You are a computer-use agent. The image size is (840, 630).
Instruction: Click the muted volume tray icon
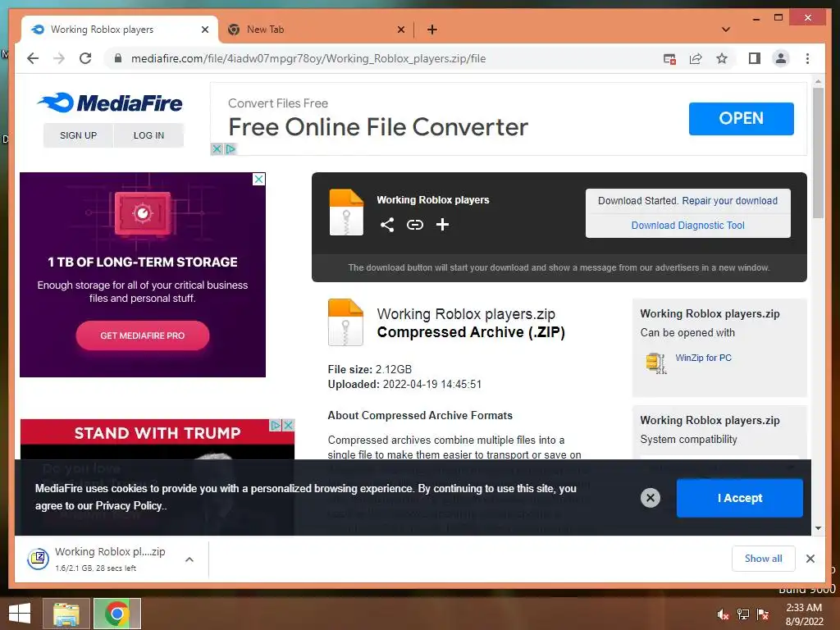coord(723,614)
